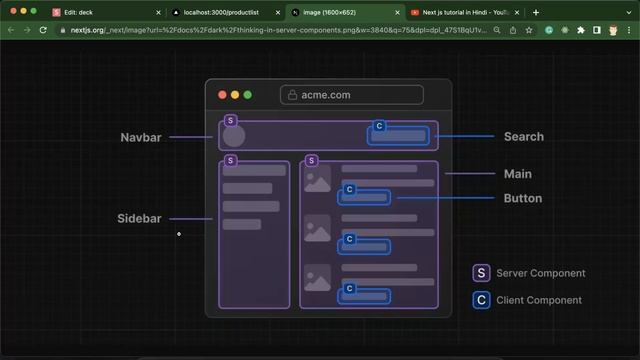Select the image (1600×652) tab
The image size is (640, 360).
tap(345, 13)
